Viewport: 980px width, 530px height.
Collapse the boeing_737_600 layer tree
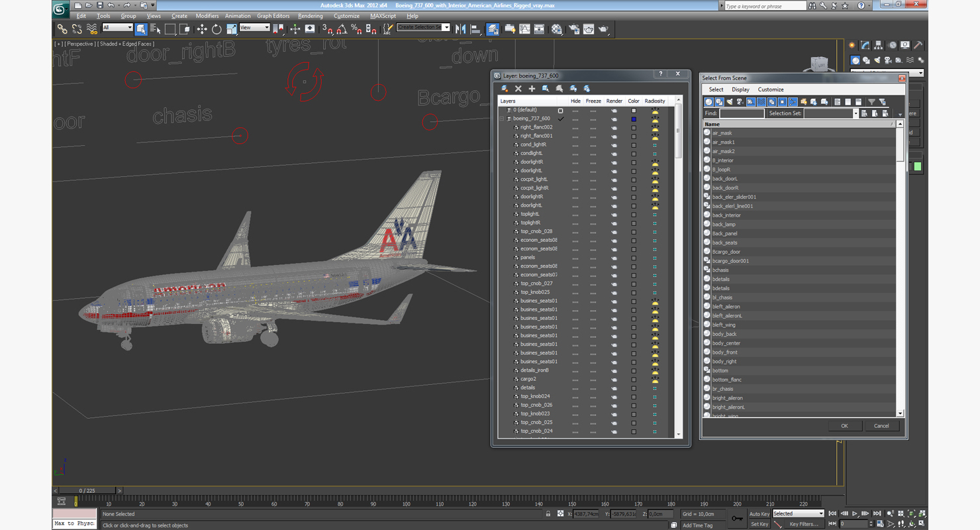point(502,119)
